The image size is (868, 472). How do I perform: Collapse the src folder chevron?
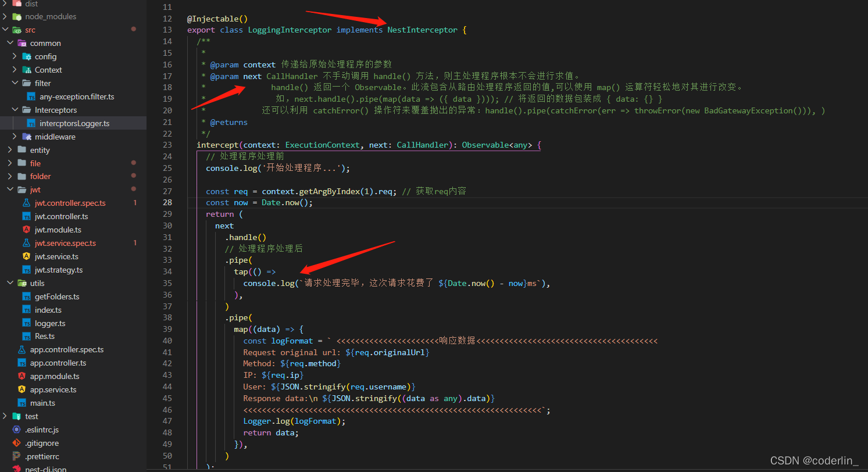(5, 30)
